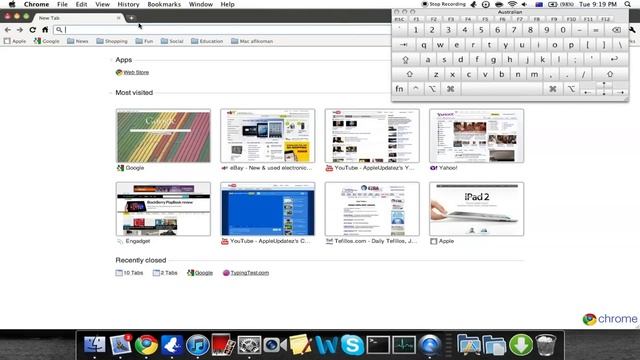Select the New Tab tab

click(78, 18)
